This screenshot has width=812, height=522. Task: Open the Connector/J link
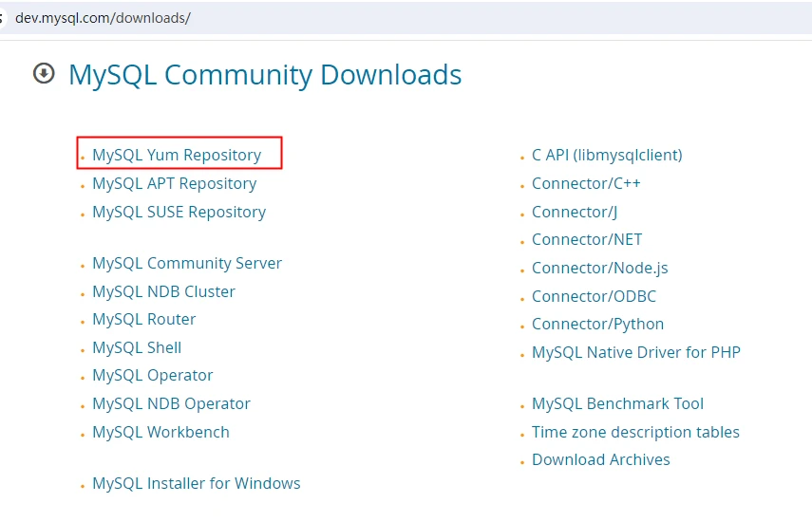575,212
